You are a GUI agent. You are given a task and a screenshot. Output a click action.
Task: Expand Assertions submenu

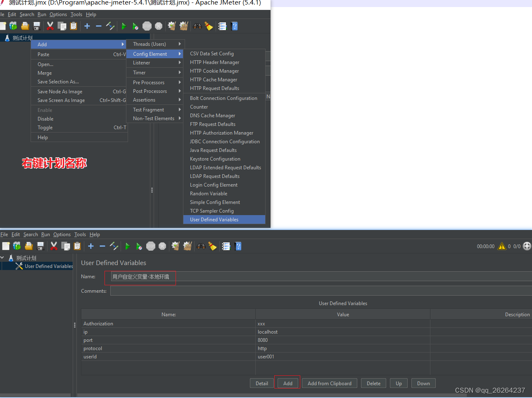click(155, 100)
